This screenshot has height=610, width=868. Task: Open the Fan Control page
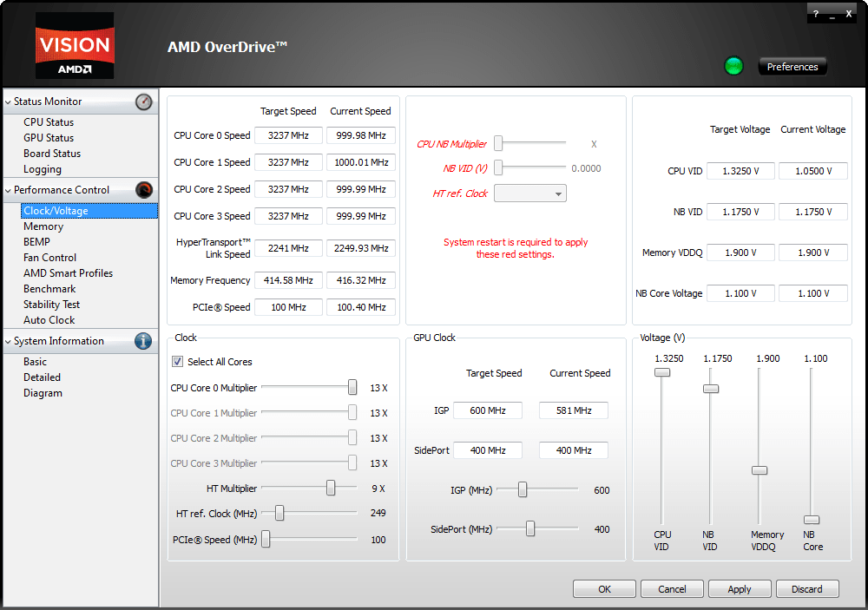click(x=49, y=258)
